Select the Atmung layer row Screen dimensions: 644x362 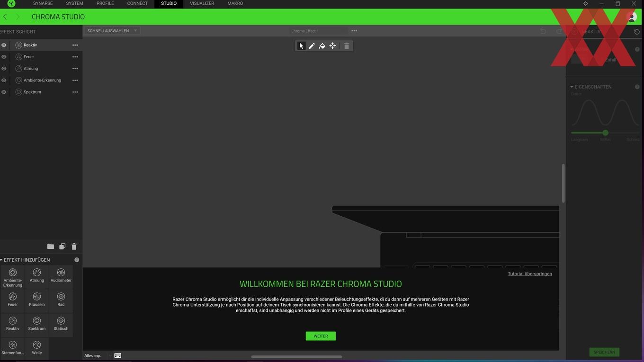(41, 69)
